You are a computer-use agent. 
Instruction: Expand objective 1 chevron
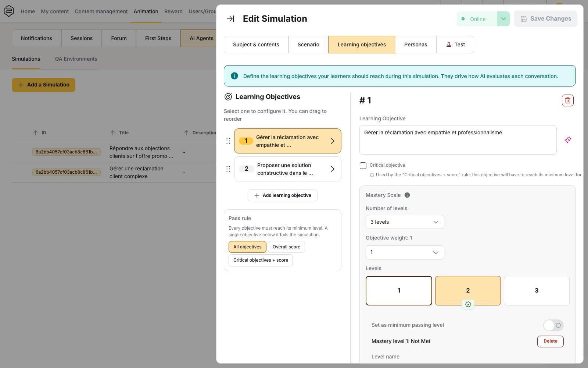(x=332, y=141)
